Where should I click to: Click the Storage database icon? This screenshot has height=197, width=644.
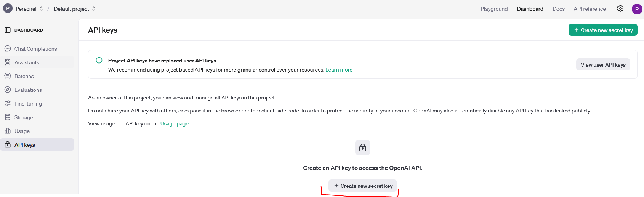pos(8,117)
